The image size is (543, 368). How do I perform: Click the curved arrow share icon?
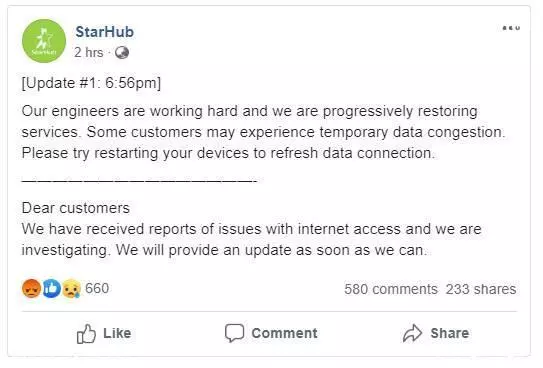click(412, 333)
